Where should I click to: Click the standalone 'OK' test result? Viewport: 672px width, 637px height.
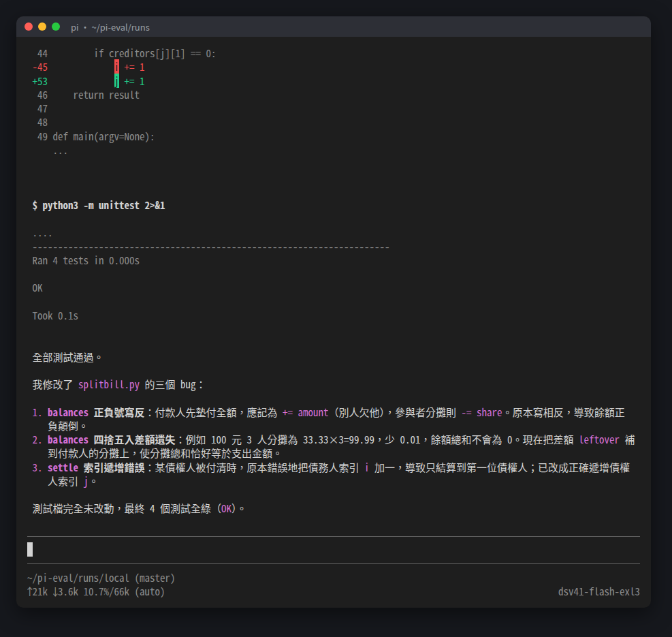[x=37, y=288]
